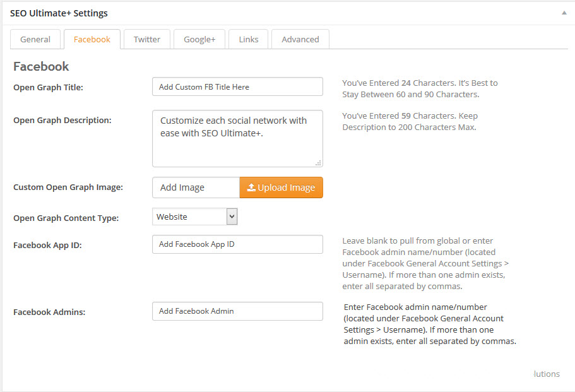575x392 pixels.
Task: Click the Open Graph Title label
Action: [x=48, y=87]
